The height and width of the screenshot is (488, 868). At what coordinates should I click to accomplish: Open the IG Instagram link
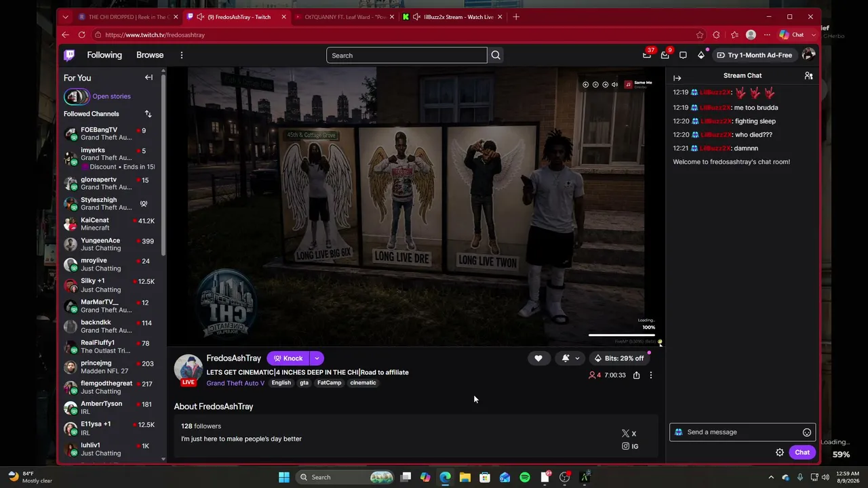tap(630, 447)
